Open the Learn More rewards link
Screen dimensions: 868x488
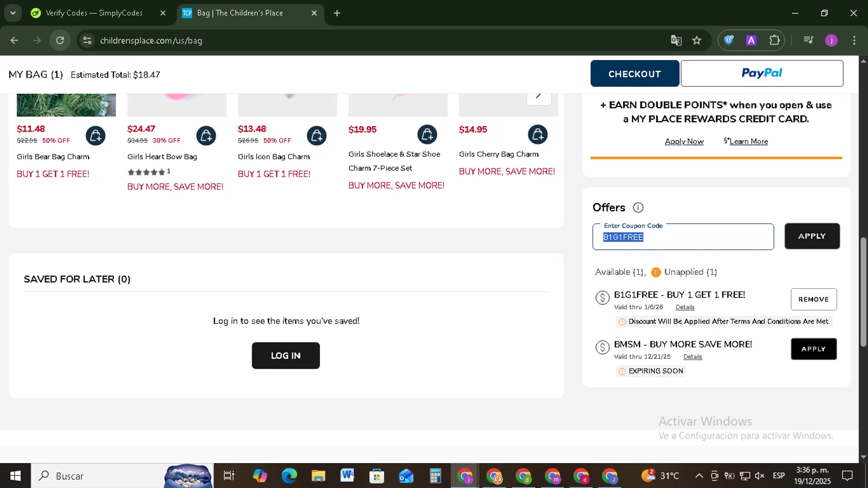(748, 142)
